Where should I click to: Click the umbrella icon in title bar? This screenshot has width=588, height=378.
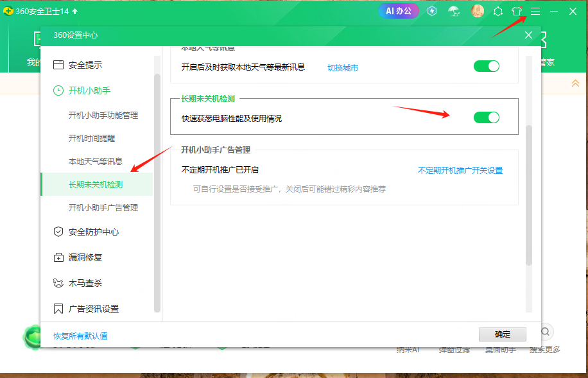point(454,11)
